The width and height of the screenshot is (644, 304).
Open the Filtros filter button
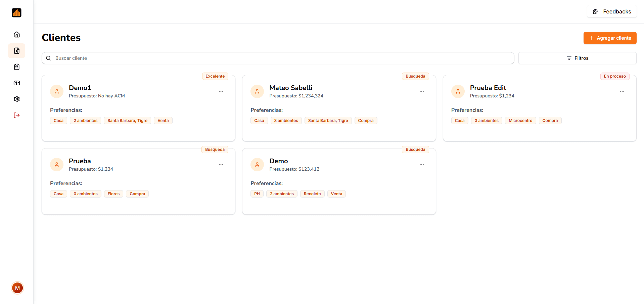click(577, 58)
